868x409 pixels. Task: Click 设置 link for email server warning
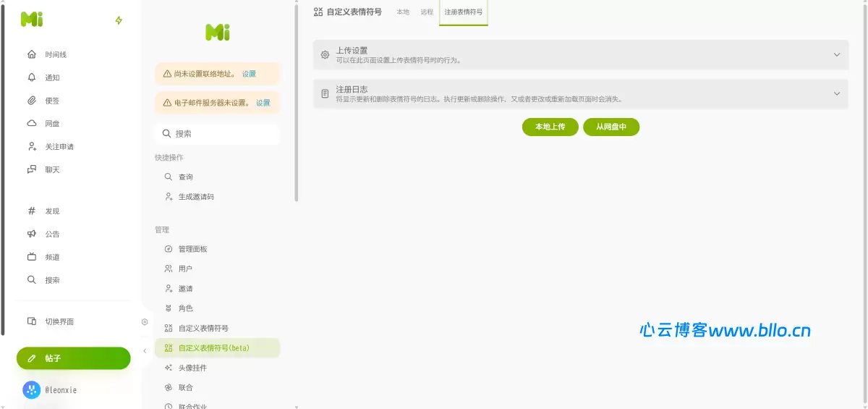click(x=263, y=103)
